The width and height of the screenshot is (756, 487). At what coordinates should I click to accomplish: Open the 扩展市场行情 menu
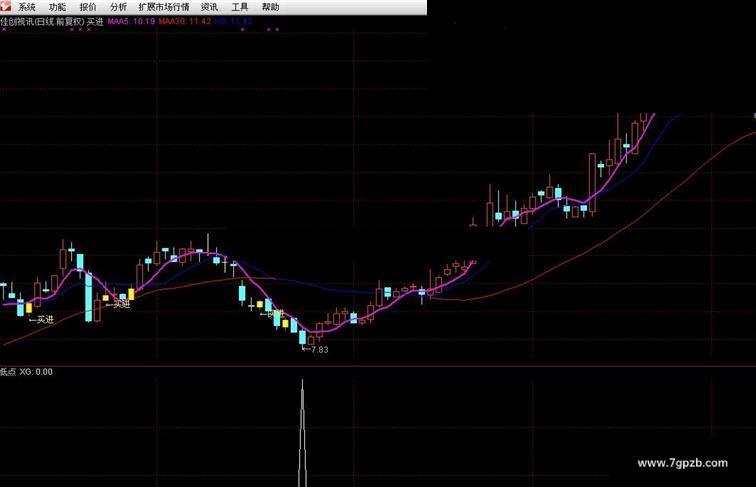tap(164, 7)
